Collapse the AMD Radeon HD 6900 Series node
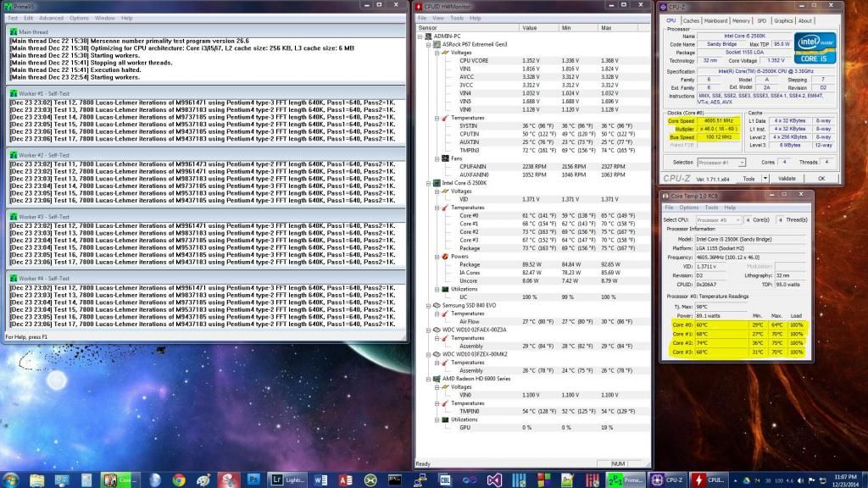868x488 pixels. click(428, 379)
